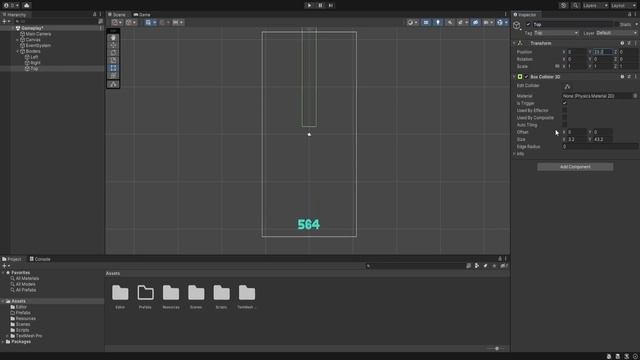Screen dimensions: 640x360
Task: Switch to the Console tab
Action: [40, 259]
